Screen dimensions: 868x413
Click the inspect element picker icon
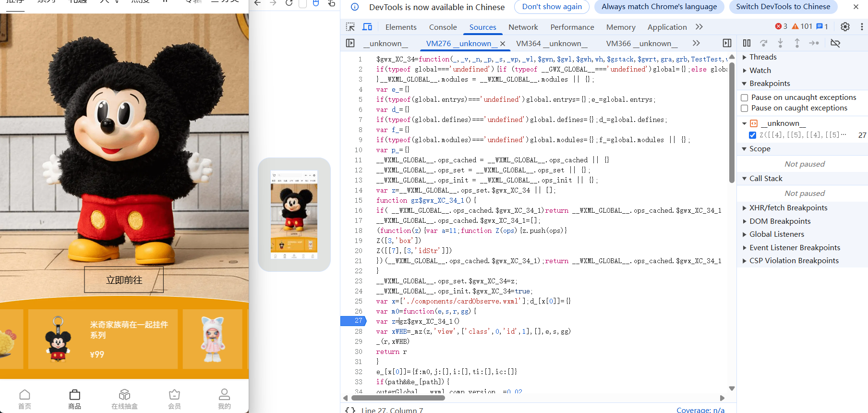pyautogui.click(x=350, y=27)
